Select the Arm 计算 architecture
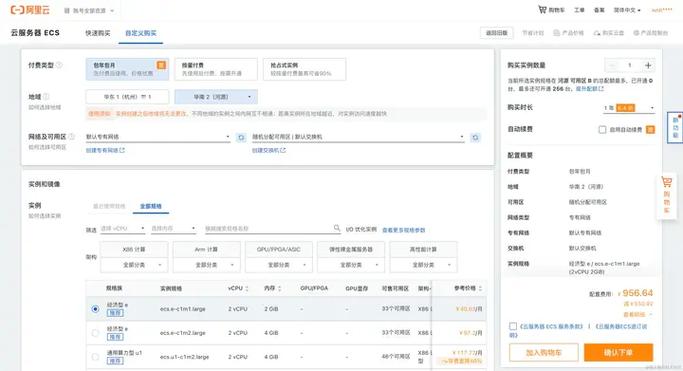The width and height of the screenshot is (683, 371). pos(206,250)
